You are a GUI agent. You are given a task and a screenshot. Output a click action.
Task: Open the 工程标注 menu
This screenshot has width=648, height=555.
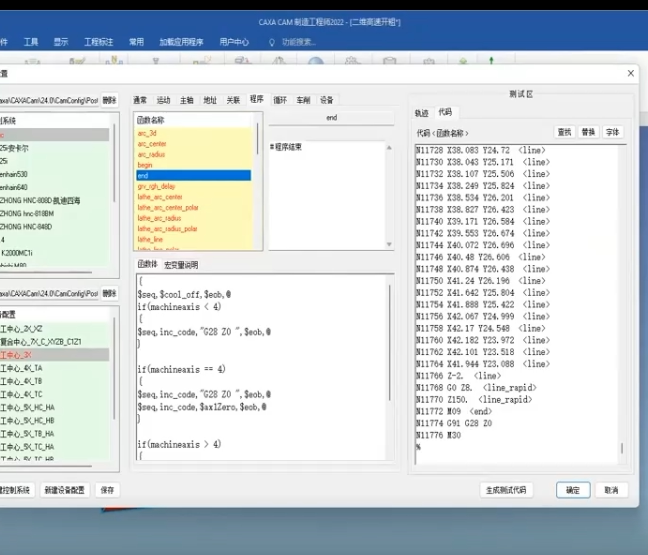click(98, 42)
